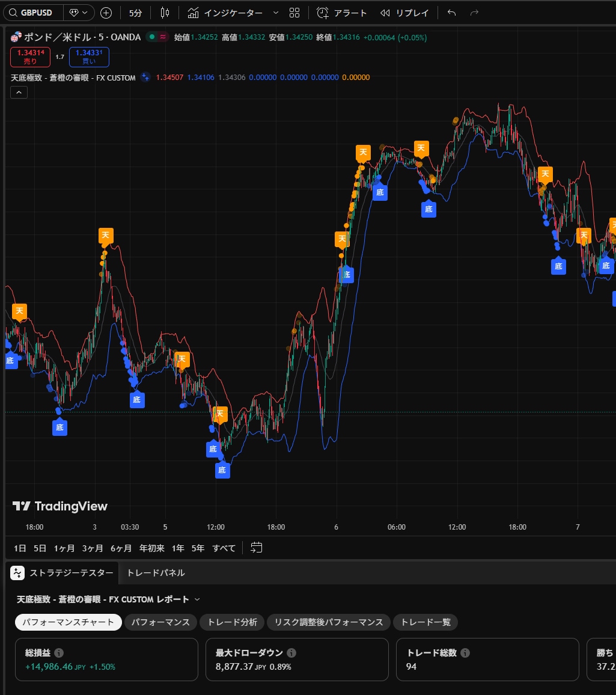The height and width of the screenshot is (695, 616).
Task: Collapse the indicator legend with the caret
Action: coord(19,92)
